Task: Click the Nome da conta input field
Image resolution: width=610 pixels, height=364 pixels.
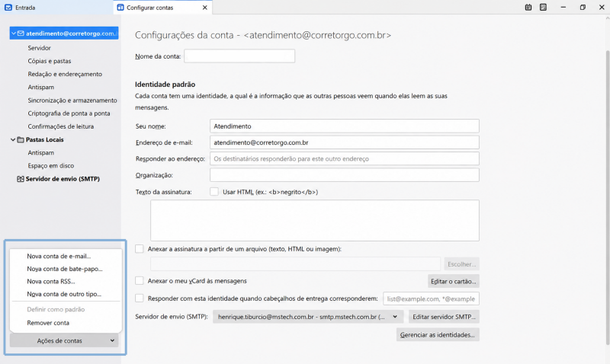Action: 239,56
